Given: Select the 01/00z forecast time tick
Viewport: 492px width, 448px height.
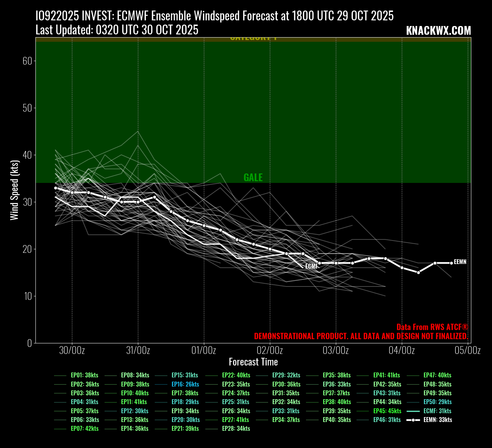Looking at the screenshot, I should point(204,350).
